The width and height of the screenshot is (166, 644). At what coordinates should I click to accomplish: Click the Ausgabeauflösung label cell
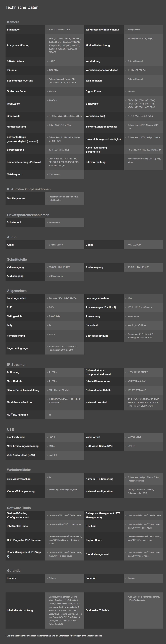coord(18,45)
